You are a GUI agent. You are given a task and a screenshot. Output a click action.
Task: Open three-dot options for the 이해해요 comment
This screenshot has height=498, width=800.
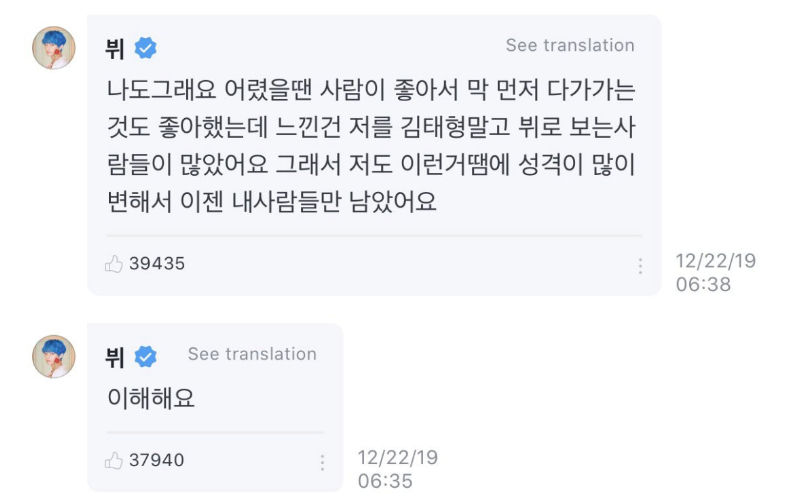click(322, 463)
